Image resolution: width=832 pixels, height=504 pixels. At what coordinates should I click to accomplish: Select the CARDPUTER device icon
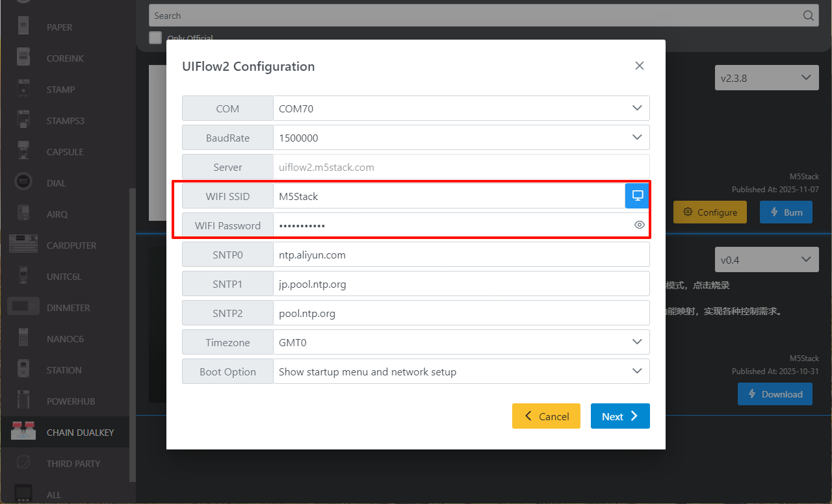(23, 245)
